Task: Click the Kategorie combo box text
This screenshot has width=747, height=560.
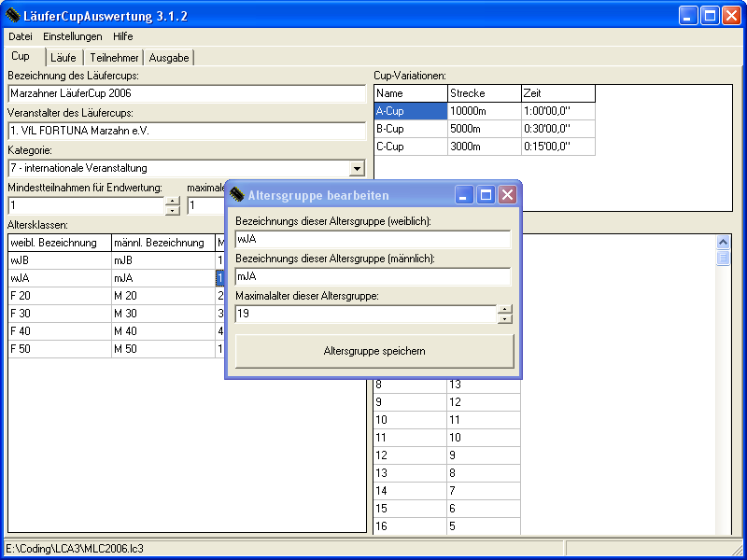Action: pyautogui.click(x=178, y=168)
